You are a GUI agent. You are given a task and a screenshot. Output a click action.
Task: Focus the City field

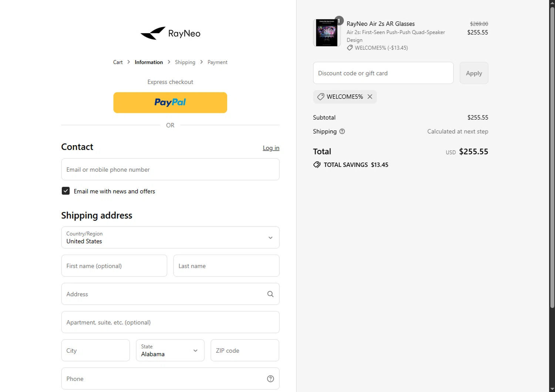point(95,350)
